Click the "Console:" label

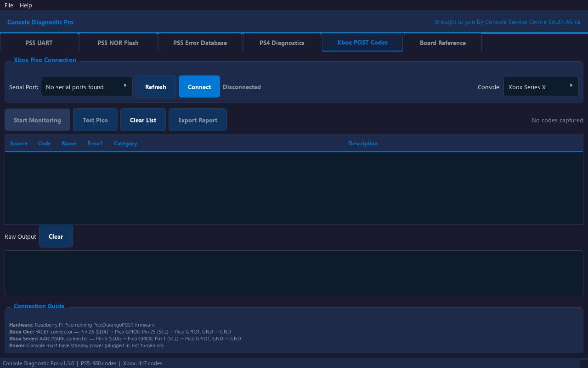(x=489, y=87)
